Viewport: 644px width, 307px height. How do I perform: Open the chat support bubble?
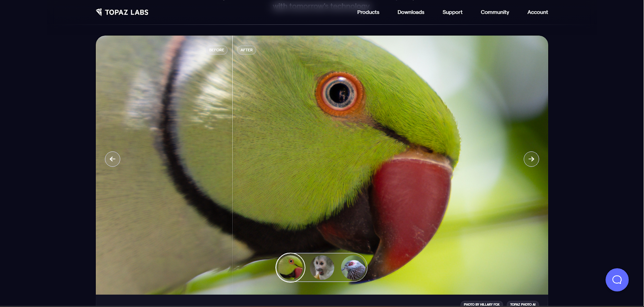coord(617,280)
